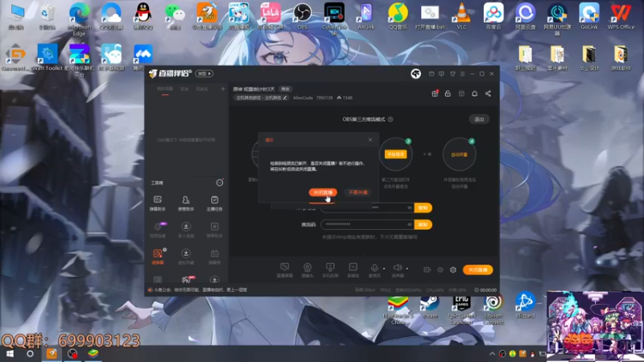This screenshot has height=362, width=644.
Task: Open the hamburger menu in title bar
Action: tap(462, 74)
